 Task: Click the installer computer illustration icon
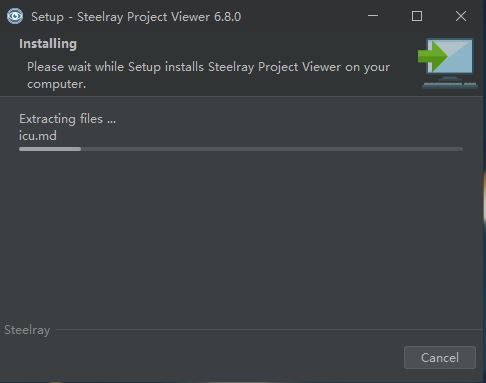click(448, 63)
